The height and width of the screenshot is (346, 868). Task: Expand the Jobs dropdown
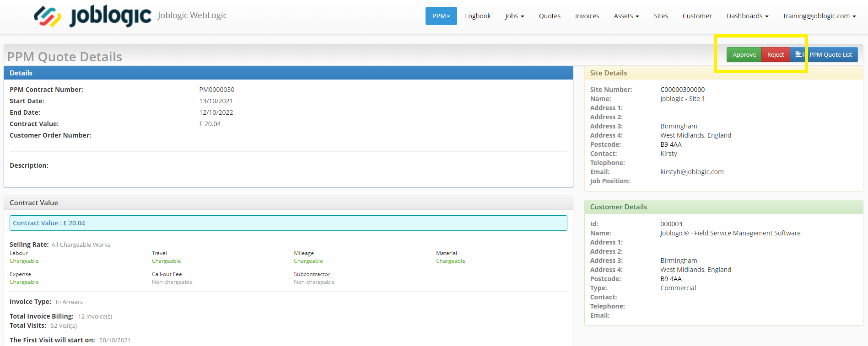pyautogui.click(x=514, y=16)
